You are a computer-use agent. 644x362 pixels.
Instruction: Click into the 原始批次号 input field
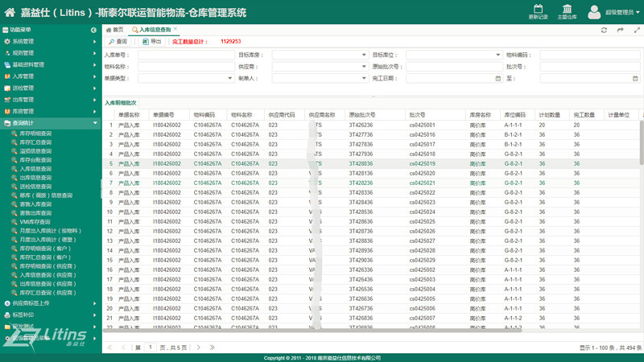454,67
